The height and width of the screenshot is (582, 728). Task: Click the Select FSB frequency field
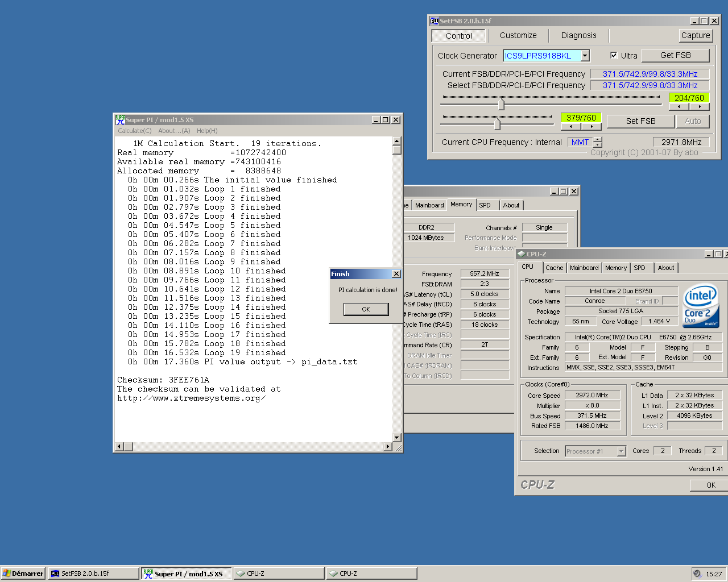pos(650,85)
